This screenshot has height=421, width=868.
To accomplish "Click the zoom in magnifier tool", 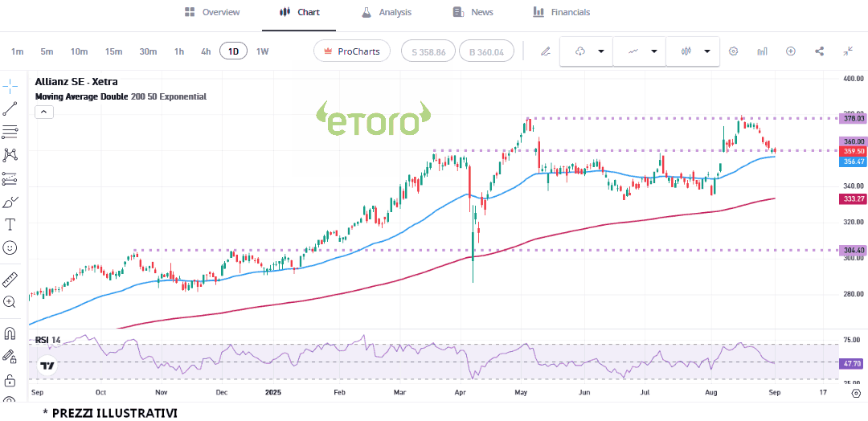I will [x=10, y=302].
